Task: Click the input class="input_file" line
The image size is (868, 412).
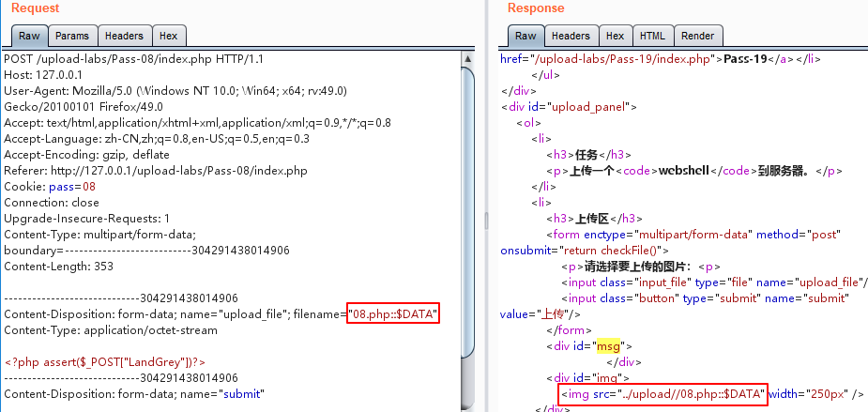Action: click(714, 282)
